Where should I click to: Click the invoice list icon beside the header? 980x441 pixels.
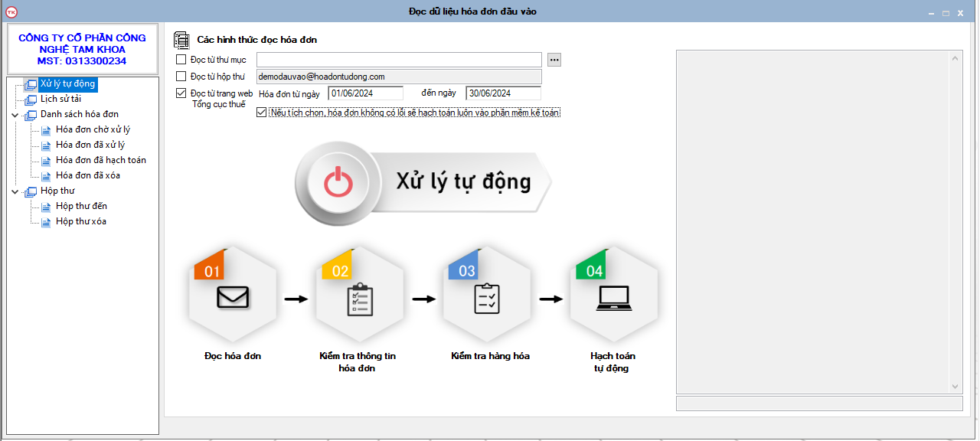181,40
